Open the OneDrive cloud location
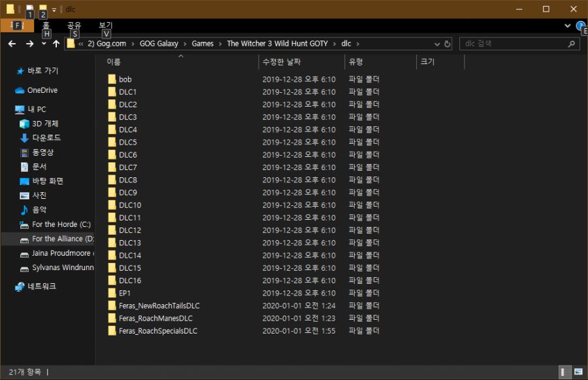 click(x=42, y=90)
